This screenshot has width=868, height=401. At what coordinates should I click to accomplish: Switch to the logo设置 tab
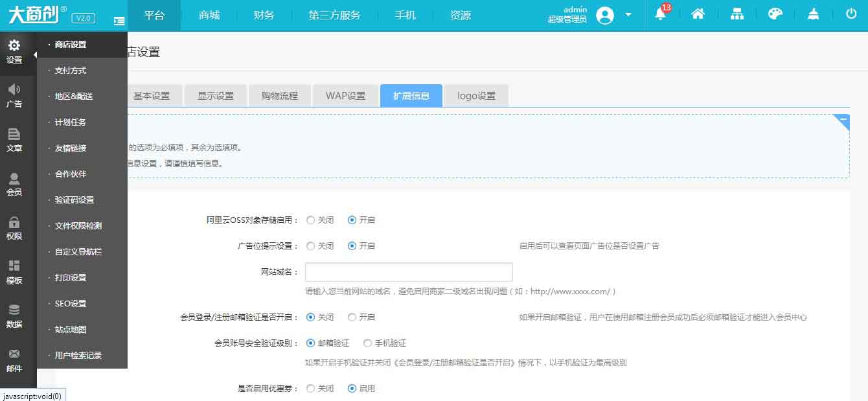click(x=476, y=96)
